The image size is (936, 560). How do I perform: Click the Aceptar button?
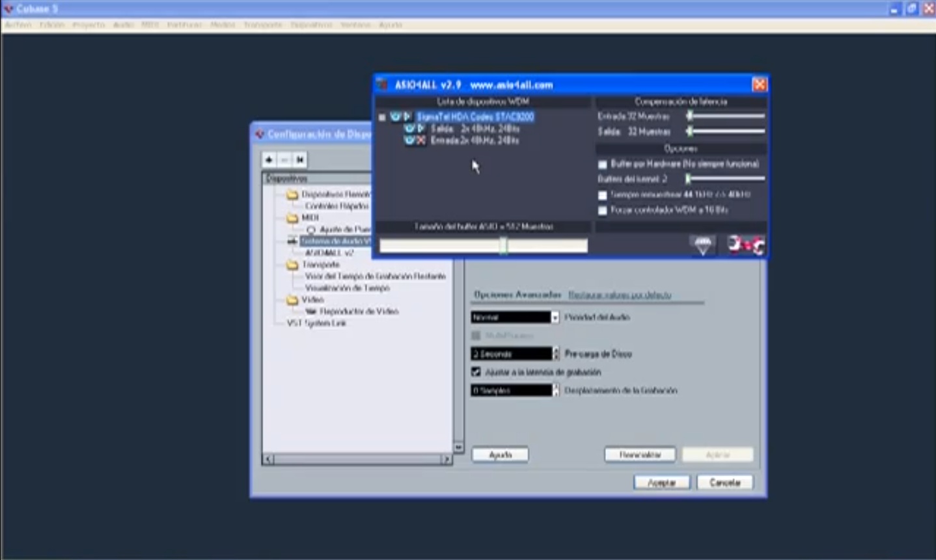point(662,483)
